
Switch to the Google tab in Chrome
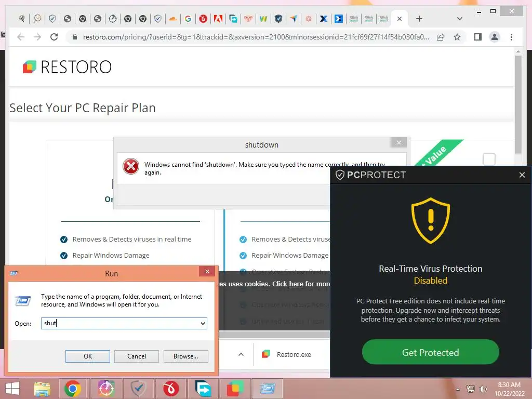tap(188, 19)
